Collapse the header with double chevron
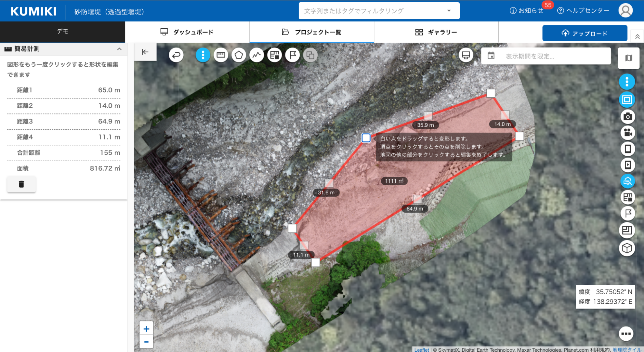644x352 pixels. pyautogui.click(x=637, y=36)
